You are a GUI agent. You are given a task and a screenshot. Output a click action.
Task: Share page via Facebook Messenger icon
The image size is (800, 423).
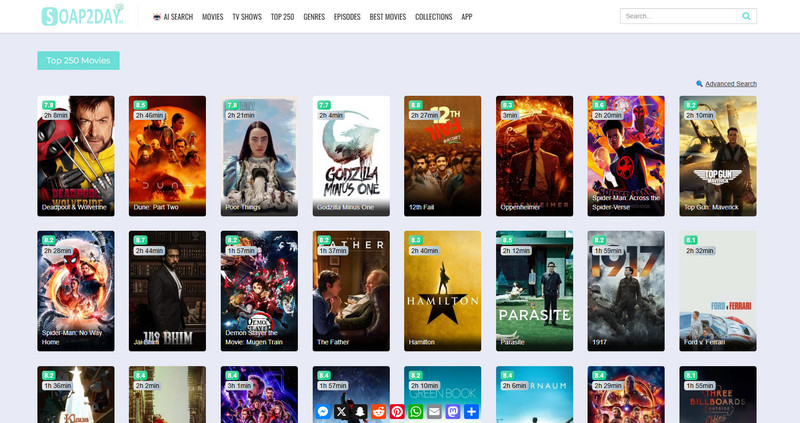pos(322,411)
